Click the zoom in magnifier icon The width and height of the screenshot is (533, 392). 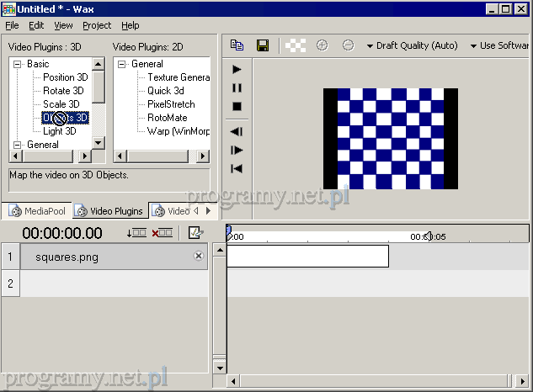(x=322, y=45)
